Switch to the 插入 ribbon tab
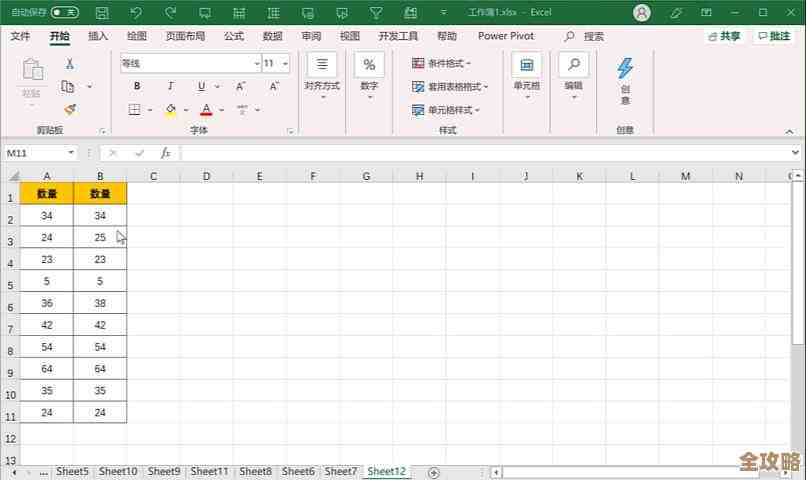 (x=98, y=36)
